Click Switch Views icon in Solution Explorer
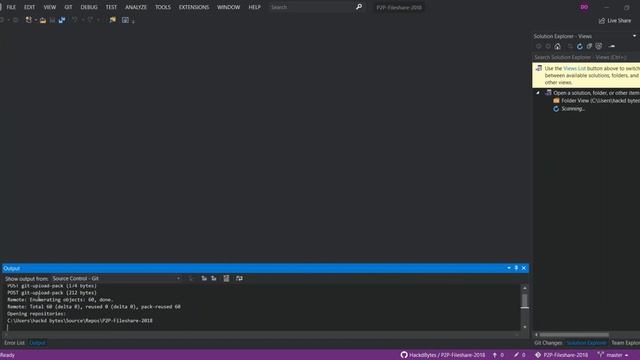 (570, 46)
